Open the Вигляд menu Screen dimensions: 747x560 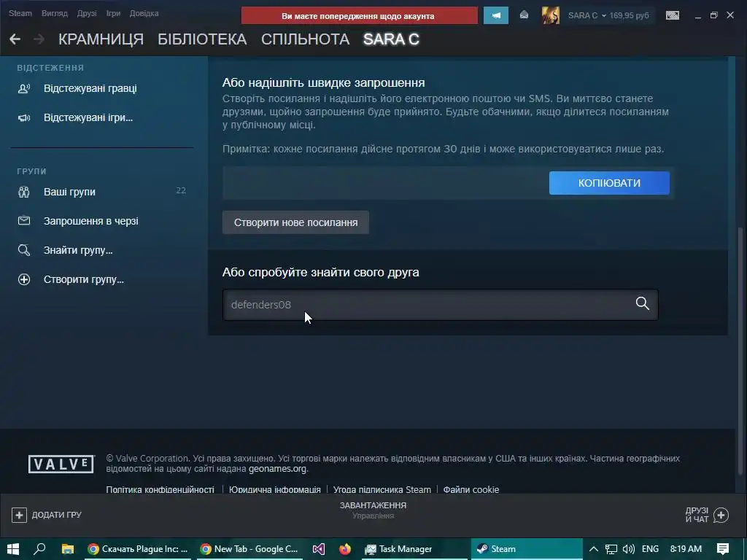point(54,13)
